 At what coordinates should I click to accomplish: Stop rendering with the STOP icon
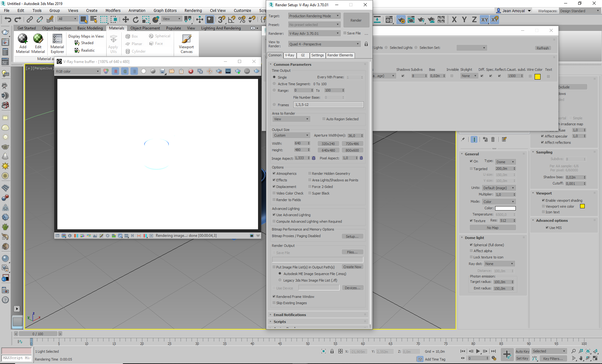click(x=247, y=71)
